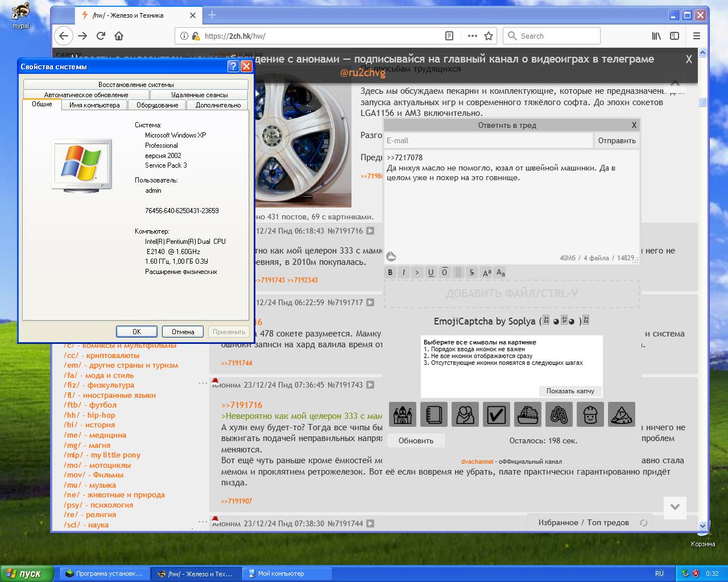Close the telegram banner with X

689,59
